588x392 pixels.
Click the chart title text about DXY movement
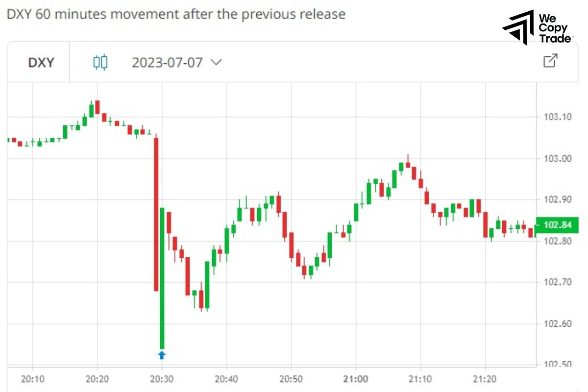175,14
